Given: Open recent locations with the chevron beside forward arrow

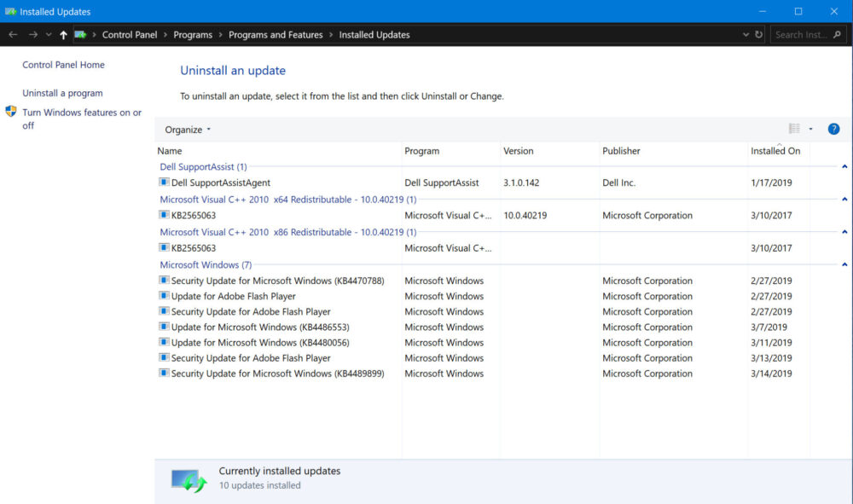Looking at the screenshot, I should pos(48,34).
